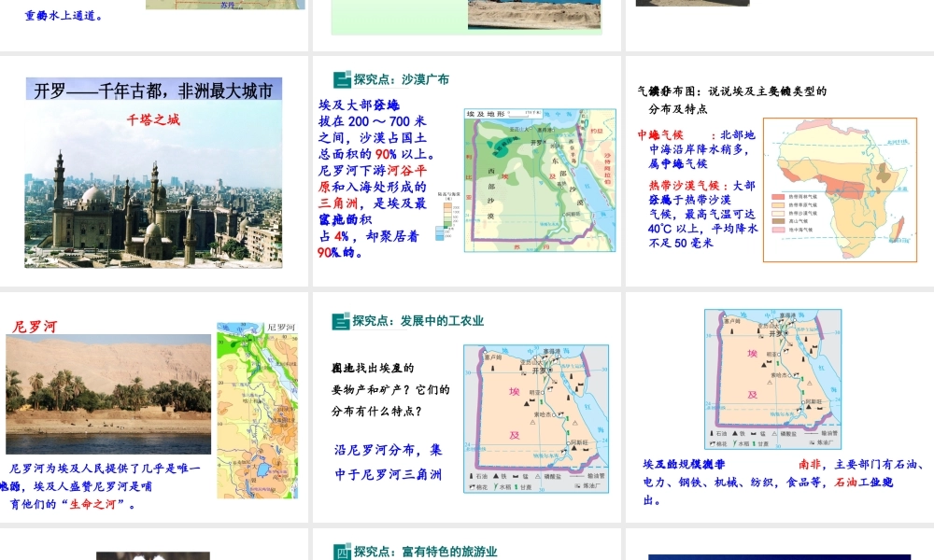The height and width of the screenshot is (560, 934).
Task: Click the desert photo slide at top center
Action: click(467, 25)
